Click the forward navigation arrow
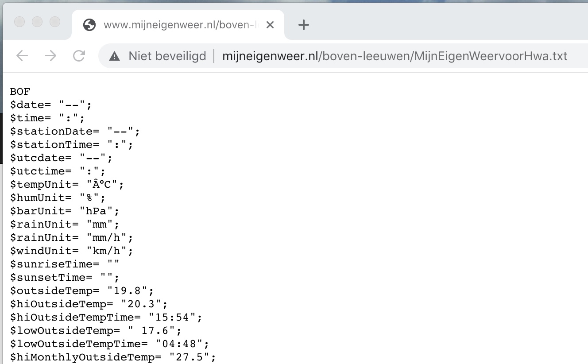The image size is (588, 364). [50, 56]
